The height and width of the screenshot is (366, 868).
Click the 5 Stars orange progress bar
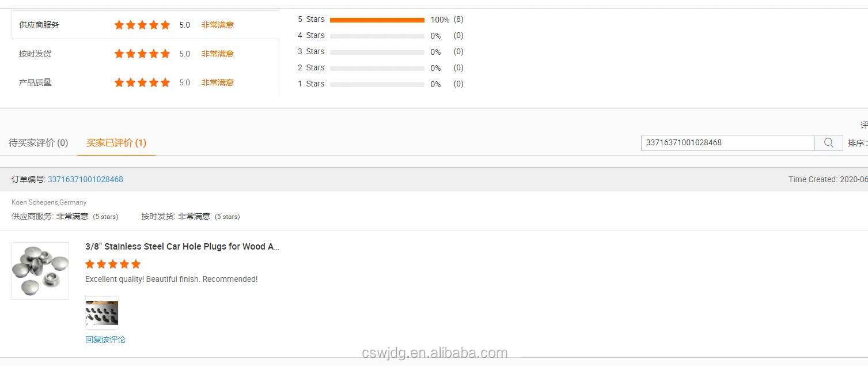click(x=377, y=20)
